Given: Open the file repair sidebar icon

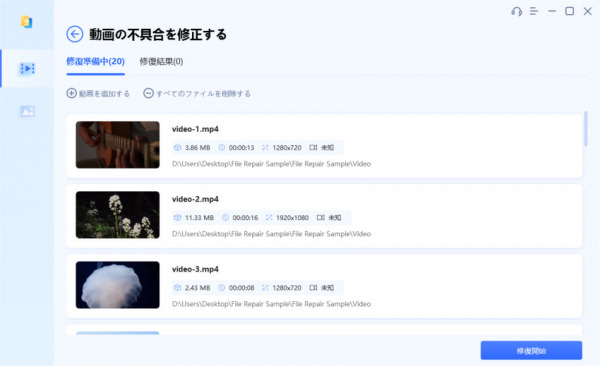Looking at the screenshot, I should click(x=26, y=22).
